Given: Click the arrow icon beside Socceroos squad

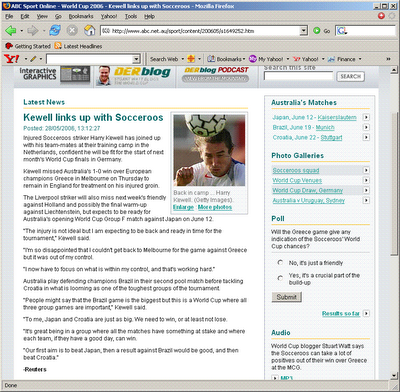Looking at the screenshot, I should pyautogui.click(x=366, y=170).
